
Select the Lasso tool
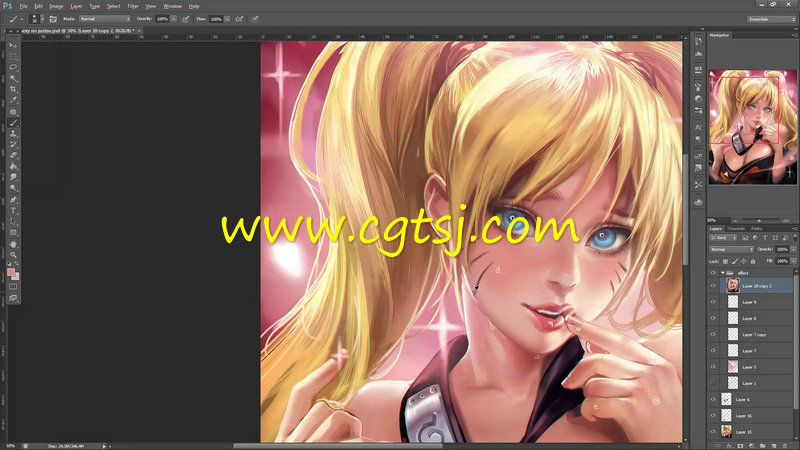13,67
